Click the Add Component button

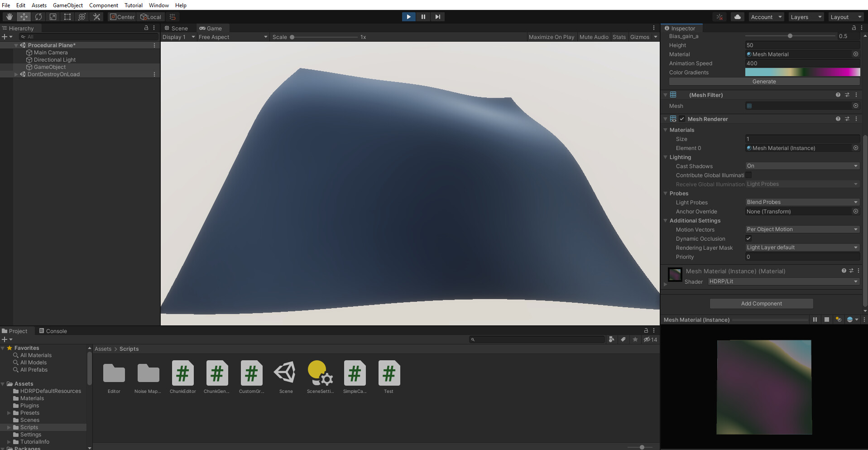(761, 304)
